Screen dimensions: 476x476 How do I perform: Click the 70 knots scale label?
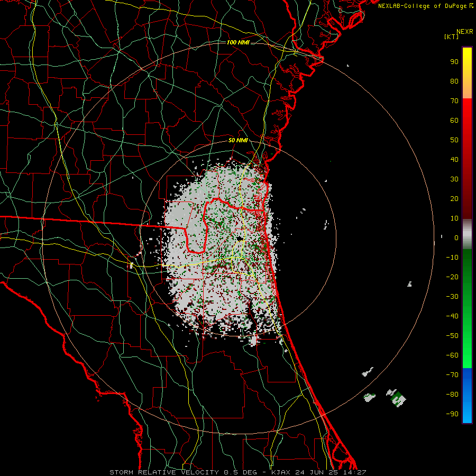pyautogui.click(x=454, y=101)
